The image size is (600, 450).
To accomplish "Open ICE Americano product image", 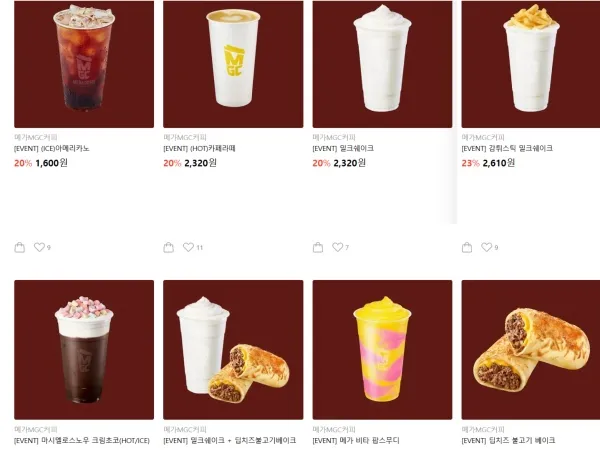I will 84,64.
